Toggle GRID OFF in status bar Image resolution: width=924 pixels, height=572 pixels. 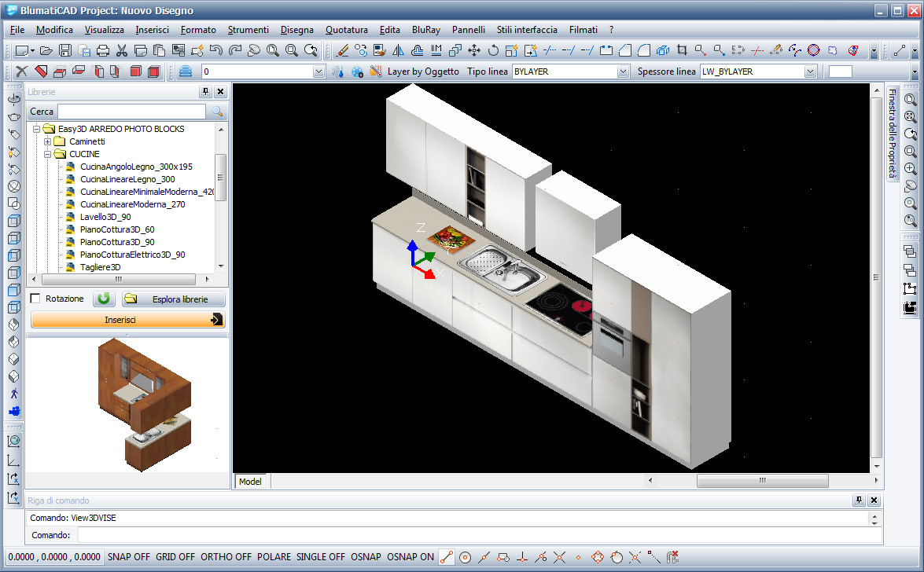(175, 557)
